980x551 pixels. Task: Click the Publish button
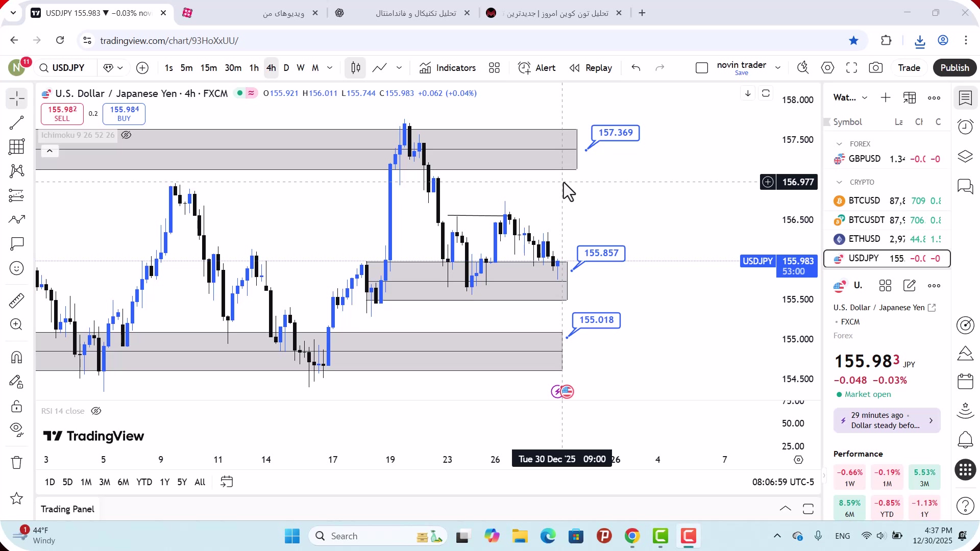pyautogui.click(x=954, y=68)
